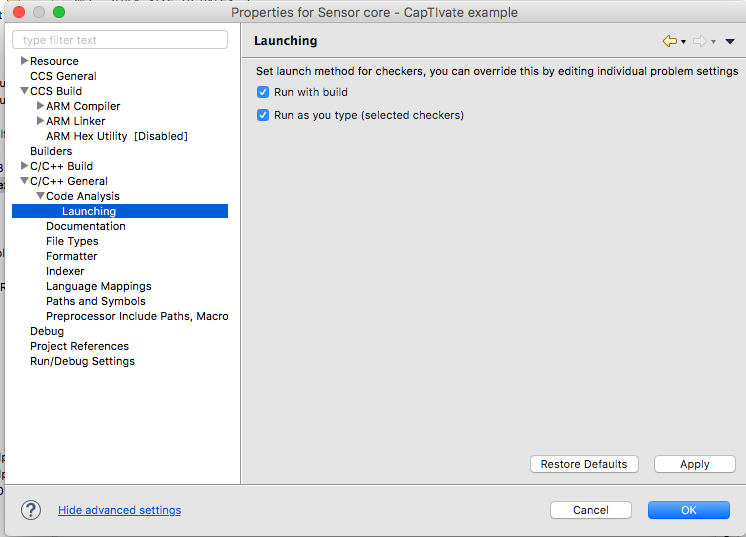This screenshot has width=746, height=537.
Task: Collapse the Code Analysis node
Action: click(x=40, y=196)
